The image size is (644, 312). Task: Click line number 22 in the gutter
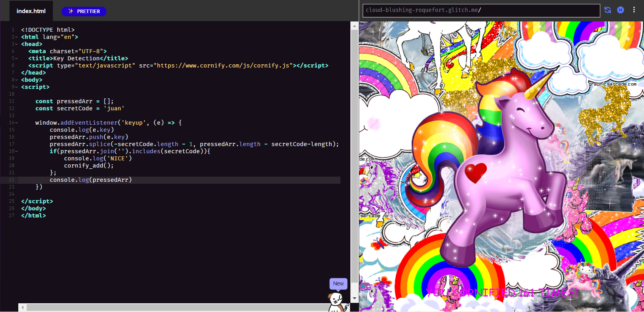(12, 180)
